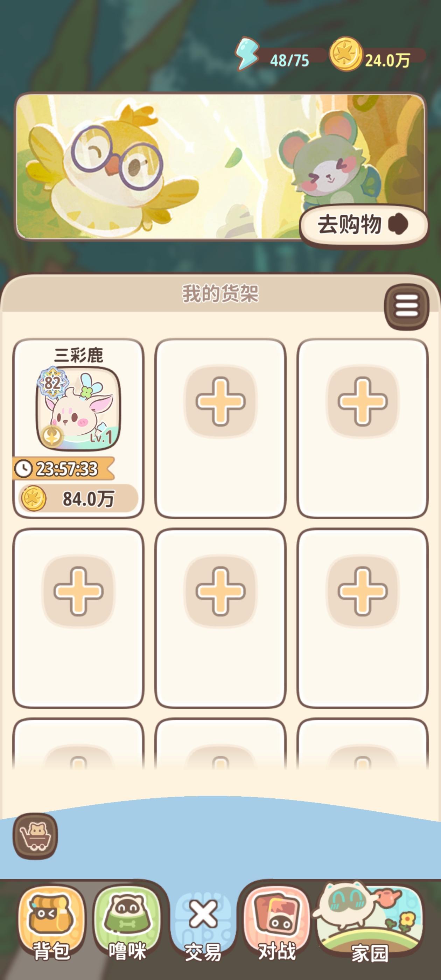Switch to the 对战 battle tab
441x980 pixels.
[x=277, y=921]
